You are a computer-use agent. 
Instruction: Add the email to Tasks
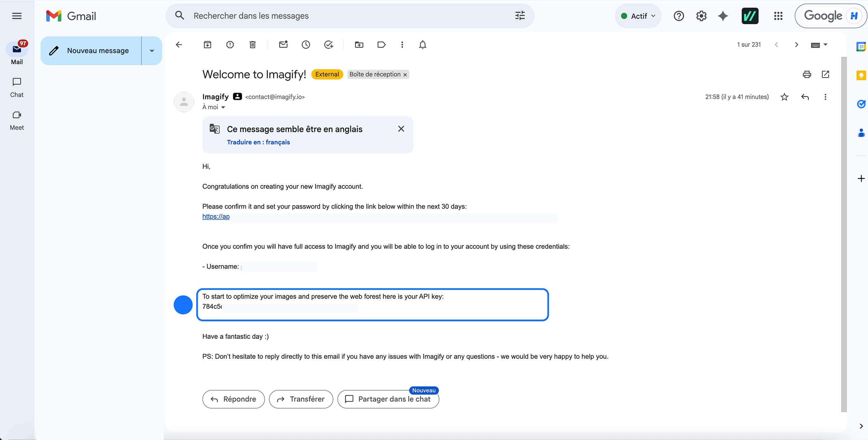point(329,44)
